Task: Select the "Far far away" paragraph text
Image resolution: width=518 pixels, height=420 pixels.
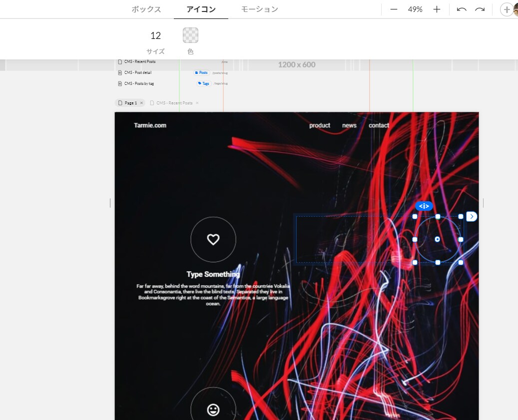Action: tap(213, 295)
